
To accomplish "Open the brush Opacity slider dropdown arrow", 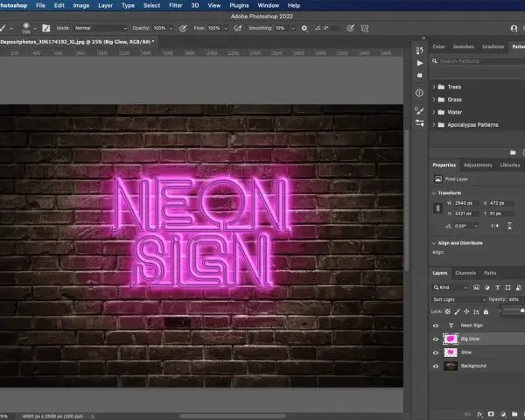I will [x=171, y=29].
